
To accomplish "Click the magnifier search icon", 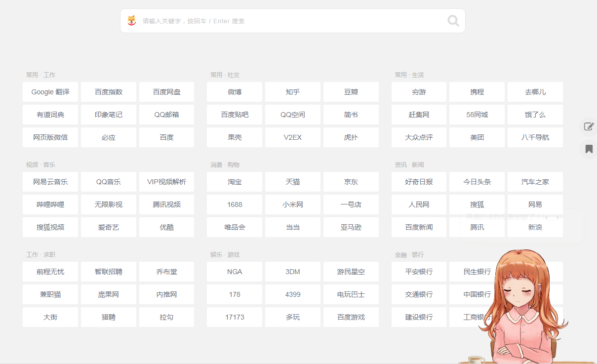I will pos(453,21).
